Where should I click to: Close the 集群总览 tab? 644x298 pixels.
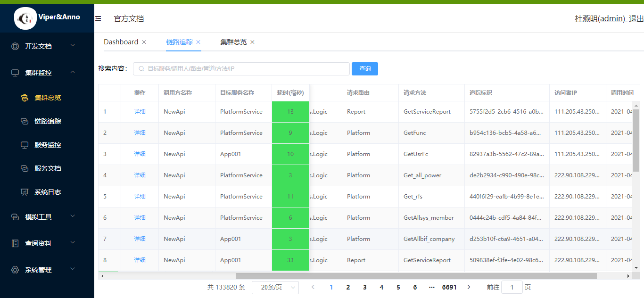pos(252,42)
